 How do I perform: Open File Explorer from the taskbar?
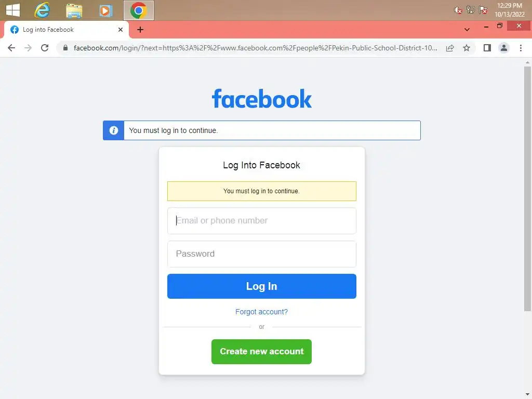74,10
